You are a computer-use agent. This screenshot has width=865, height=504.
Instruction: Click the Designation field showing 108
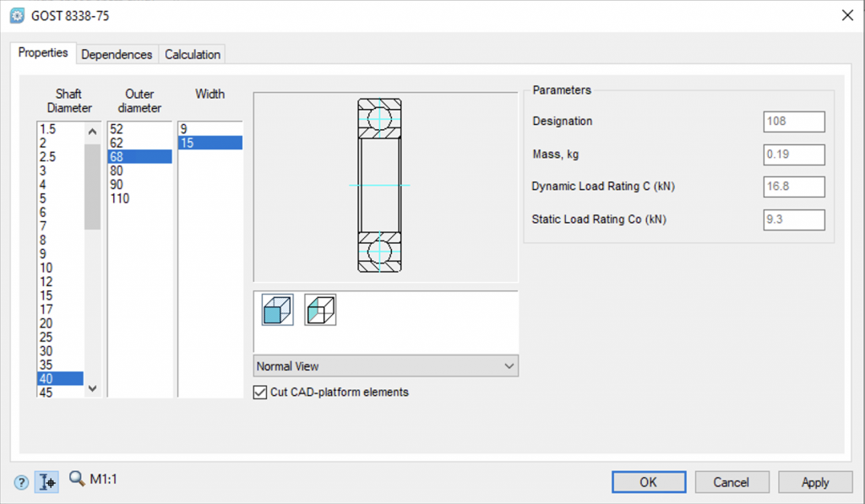click(x=793, y=122)
